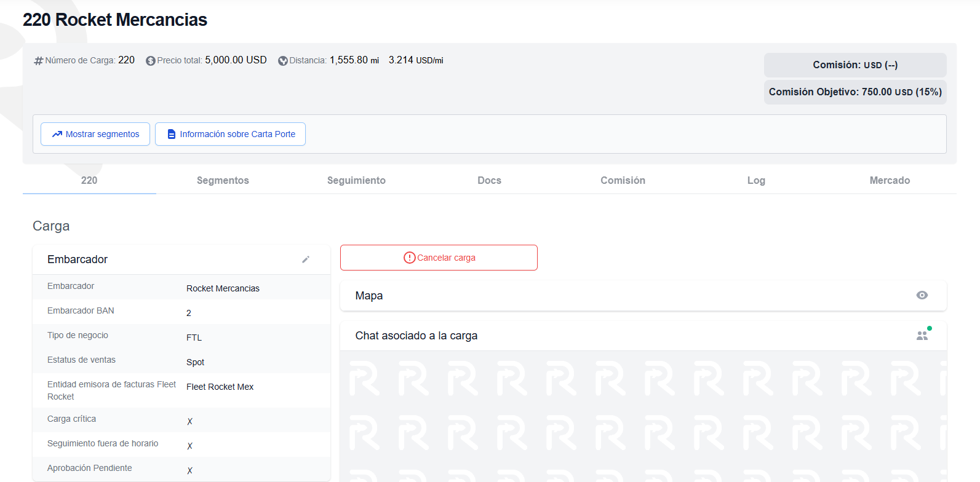The image size is (980, 482).
Task: Click the Tipo de negocio label
Action: coord(78,335)
